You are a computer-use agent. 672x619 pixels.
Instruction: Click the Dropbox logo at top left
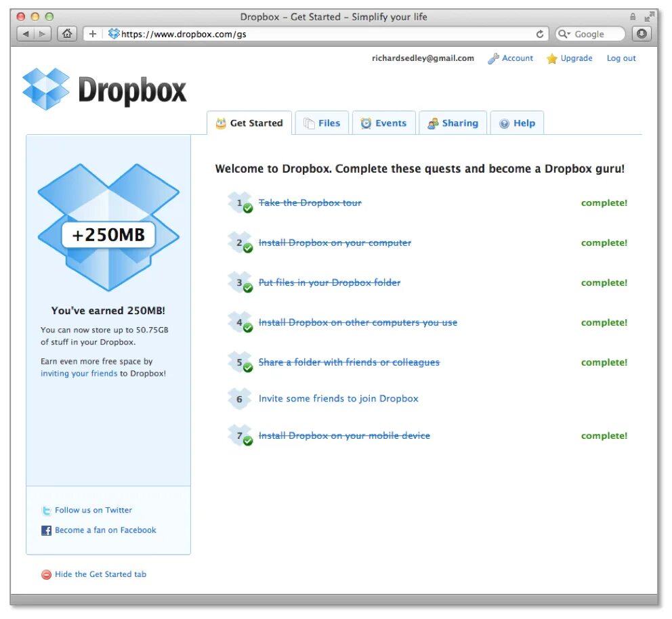click(46, 89)
